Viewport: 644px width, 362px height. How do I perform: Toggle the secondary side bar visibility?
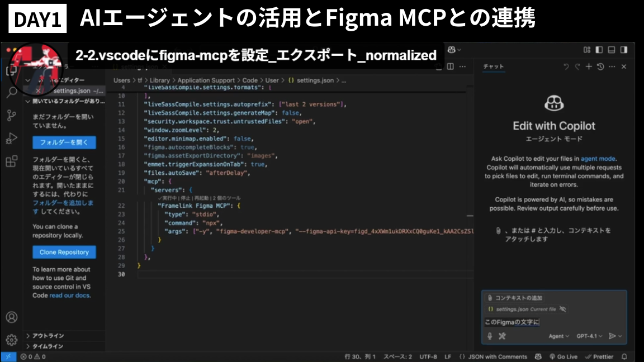click(623, 50)
